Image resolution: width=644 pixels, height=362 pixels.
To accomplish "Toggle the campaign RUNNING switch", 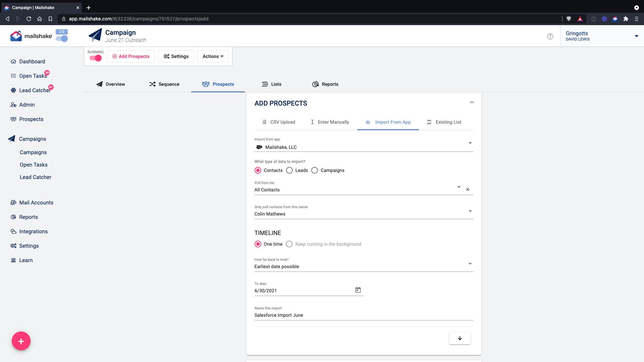I will point(96,58).
